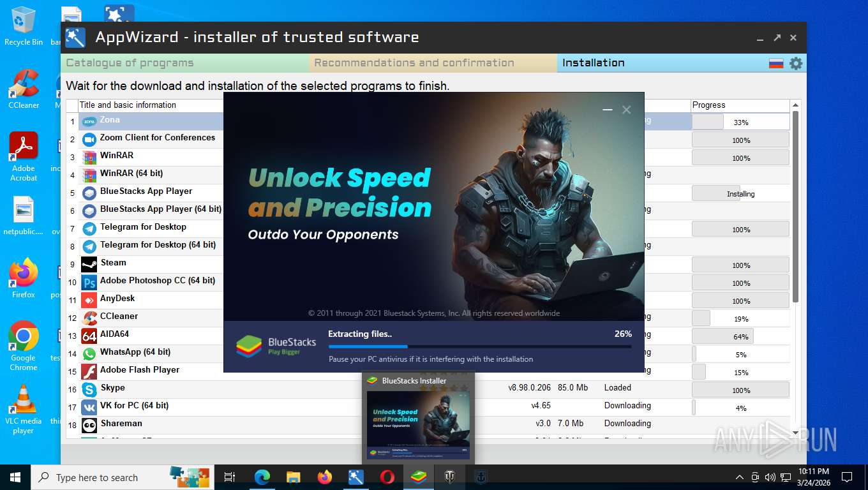
Task: Click Zona's 33% progress bar
Action: [740, 122]
